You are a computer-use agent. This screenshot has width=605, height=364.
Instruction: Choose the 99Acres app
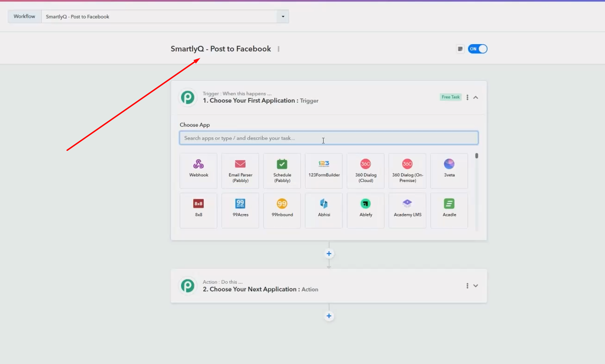[x=240, y=210]
